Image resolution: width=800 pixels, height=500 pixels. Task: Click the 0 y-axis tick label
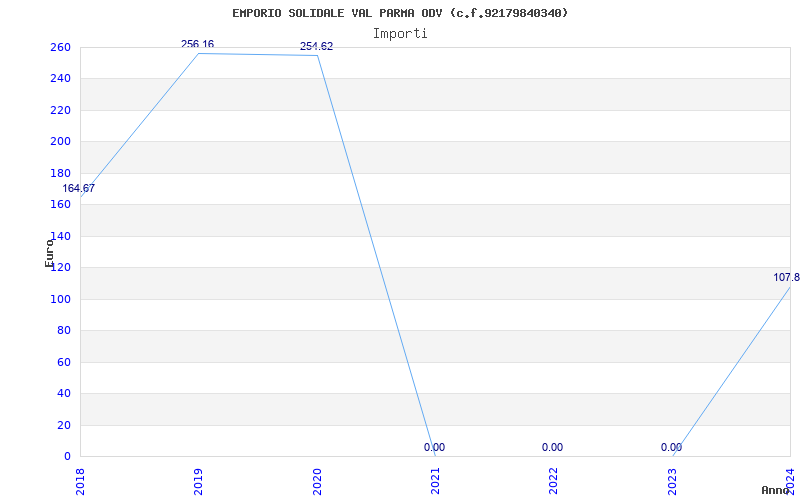[x=67, y=457]
